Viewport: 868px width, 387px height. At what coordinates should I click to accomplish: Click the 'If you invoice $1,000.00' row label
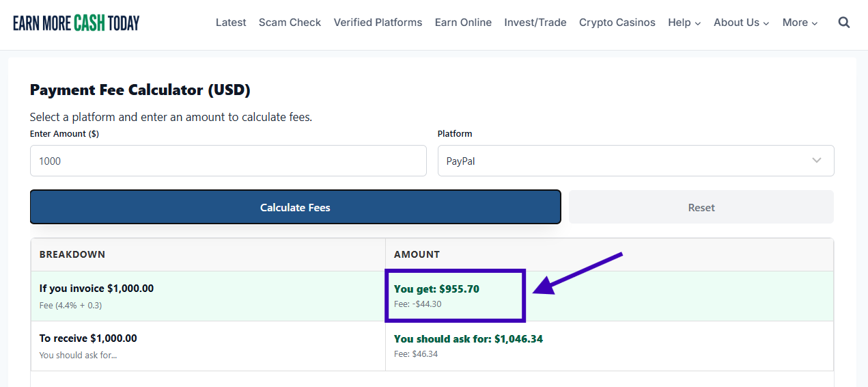[x=96, y=289]
